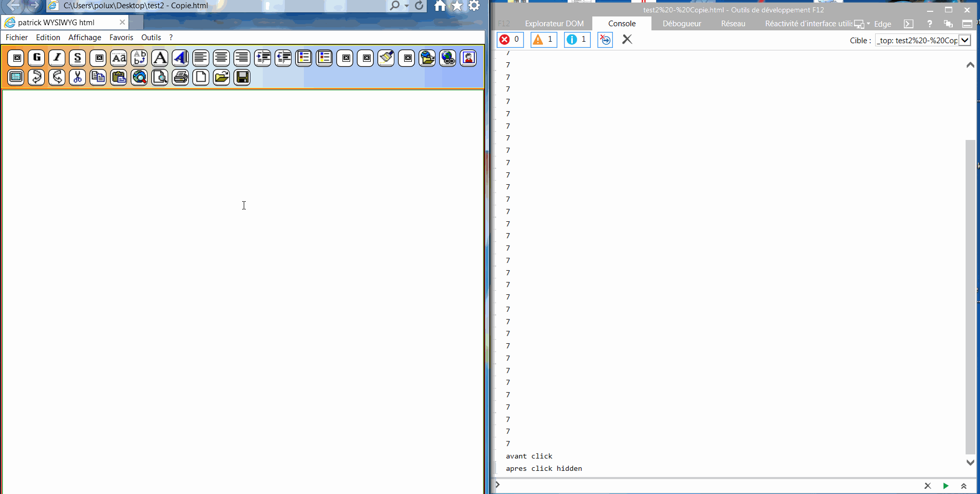This screenshot has height=494, width=980.
Task: Open F12 tools help question mark
Action: 930,24
